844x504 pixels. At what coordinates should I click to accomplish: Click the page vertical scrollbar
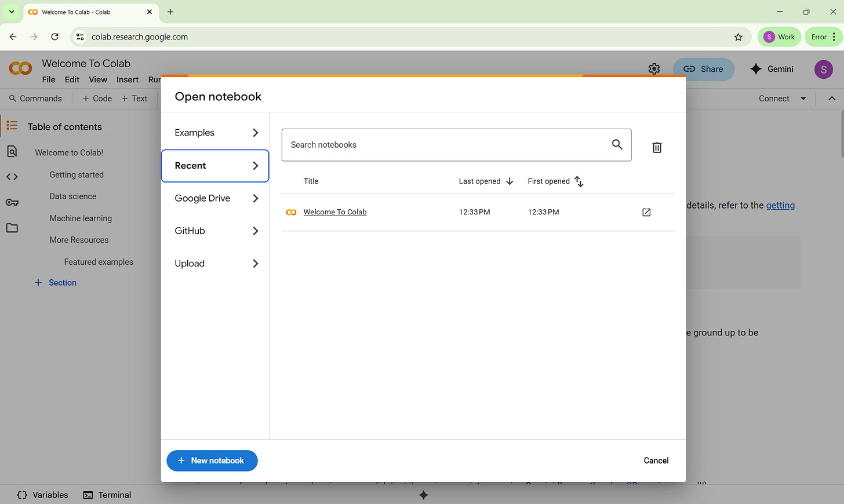(x=842, y=134)
